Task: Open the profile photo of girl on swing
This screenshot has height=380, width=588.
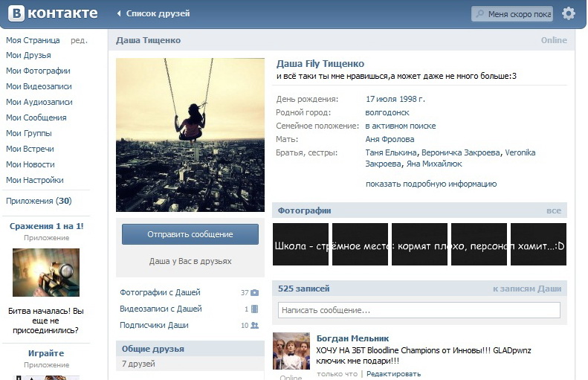Action: coord(190,135)
